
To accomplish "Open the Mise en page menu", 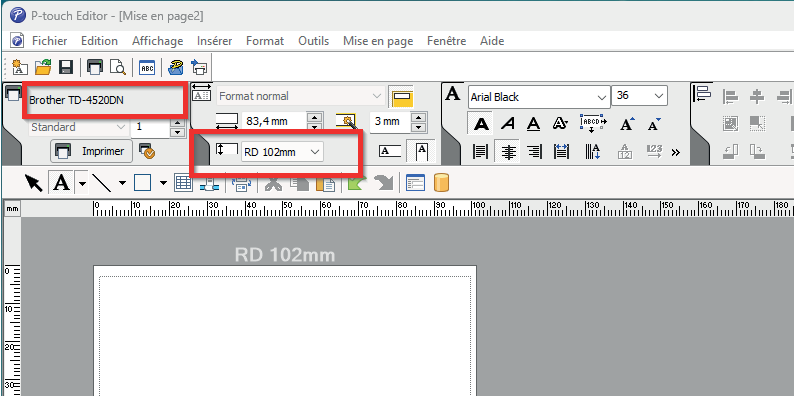I will point(378,41).
